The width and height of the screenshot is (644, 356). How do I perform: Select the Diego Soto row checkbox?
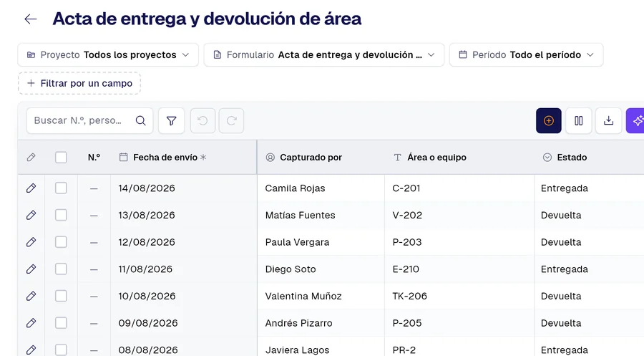point(61,269)
